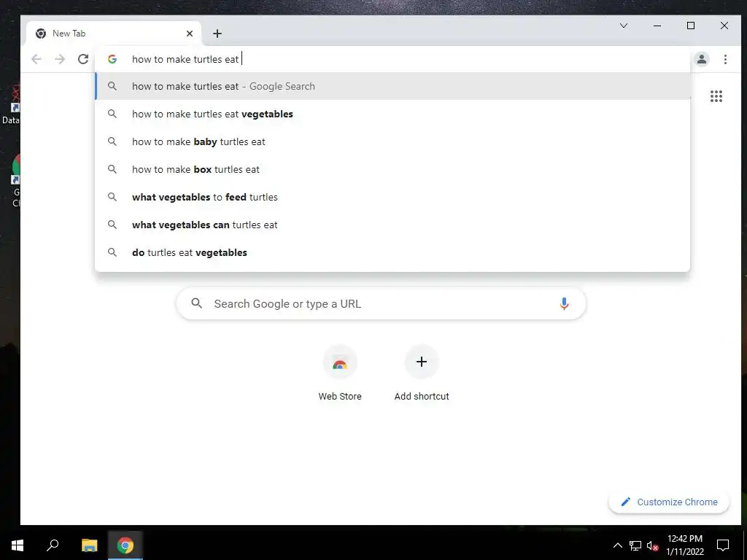Choose suggestion "what vegetables can turtles eat"
This screenshot has width=747, height=560.
coord(392,225)
